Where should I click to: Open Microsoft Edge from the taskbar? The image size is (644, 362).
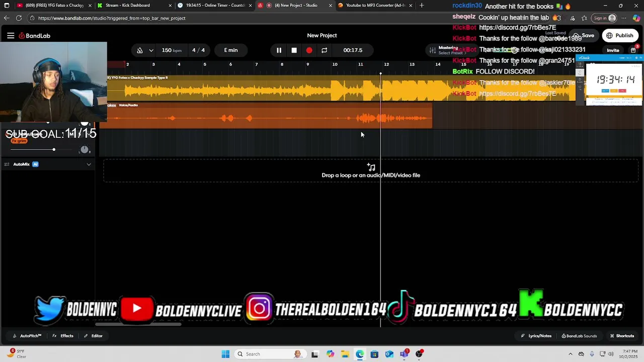click(x=360, y=354)
